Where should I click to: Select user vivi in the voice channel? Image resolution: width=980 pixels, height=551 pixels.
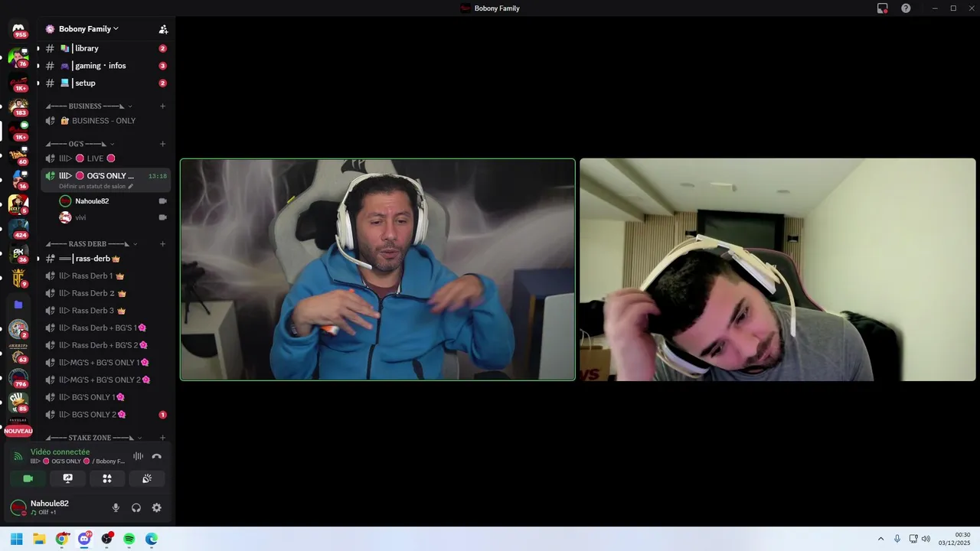click(x=113, y=217)
